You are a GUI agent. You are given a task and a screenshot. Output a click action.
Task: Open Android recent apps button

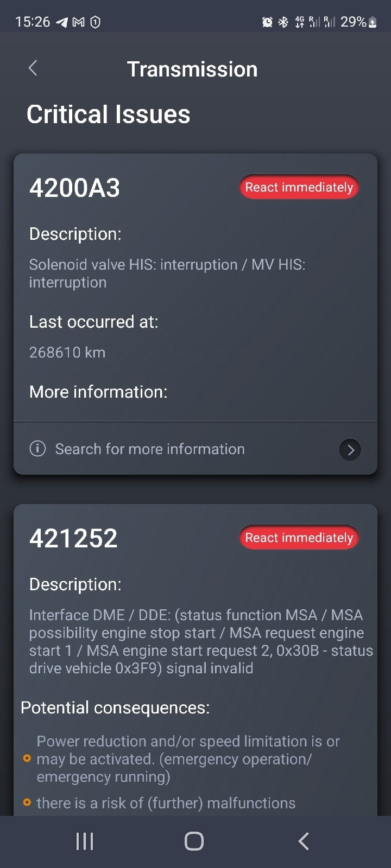tap(85, 841)
